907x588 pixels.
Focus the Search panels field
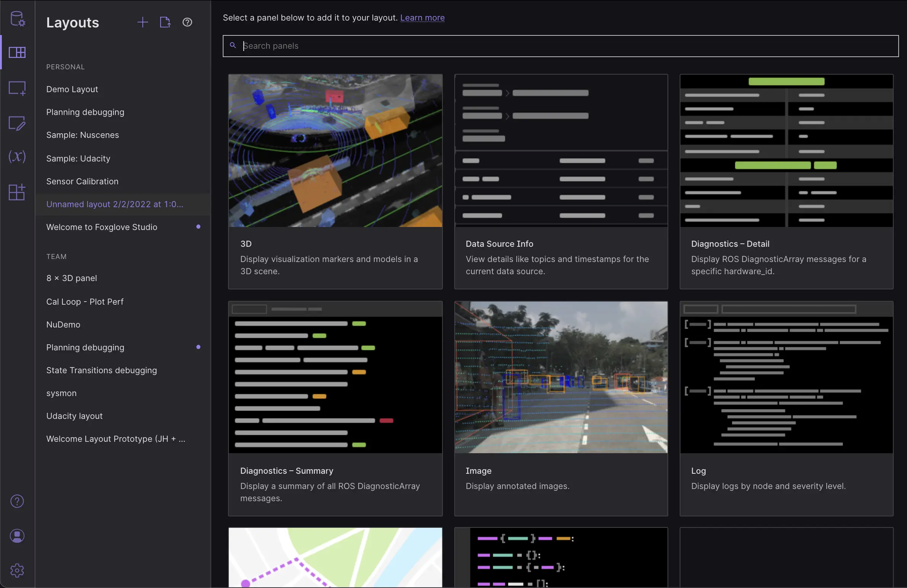[560, 46]
